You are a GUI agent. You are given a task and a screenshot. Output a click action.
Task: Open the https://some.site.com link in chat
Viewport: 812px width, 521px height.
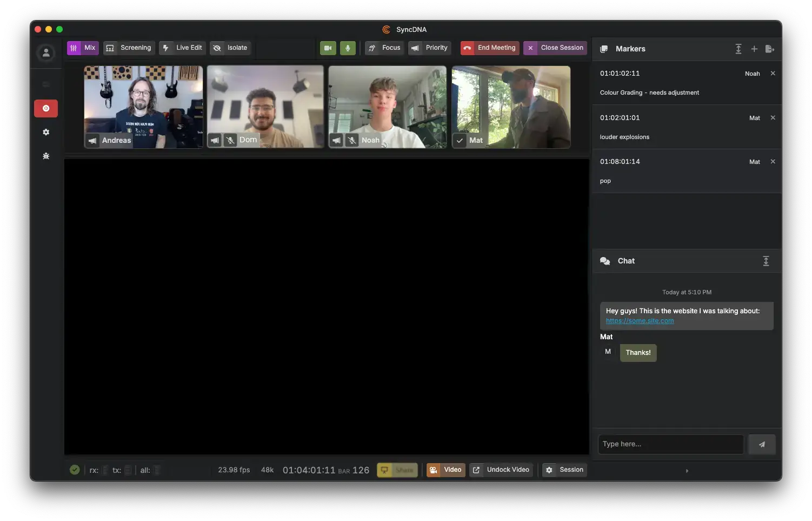pos(640,320)
